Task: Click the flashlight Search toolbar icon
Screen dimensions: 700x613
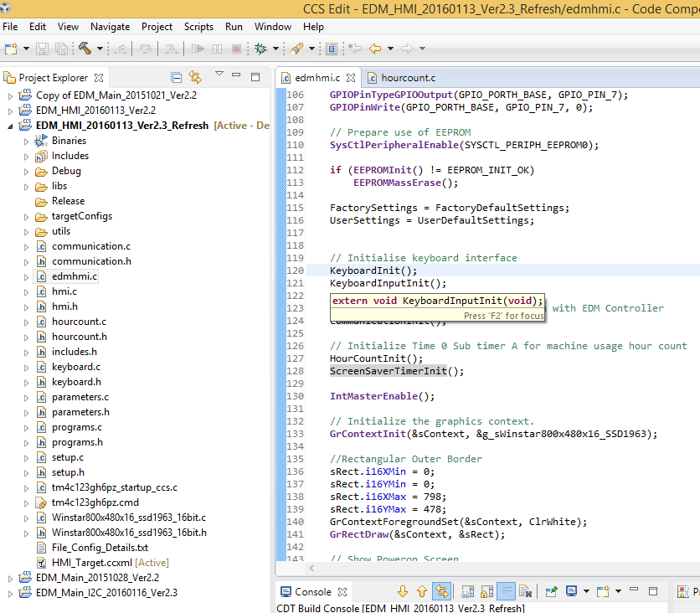Action: pos(296,49)
